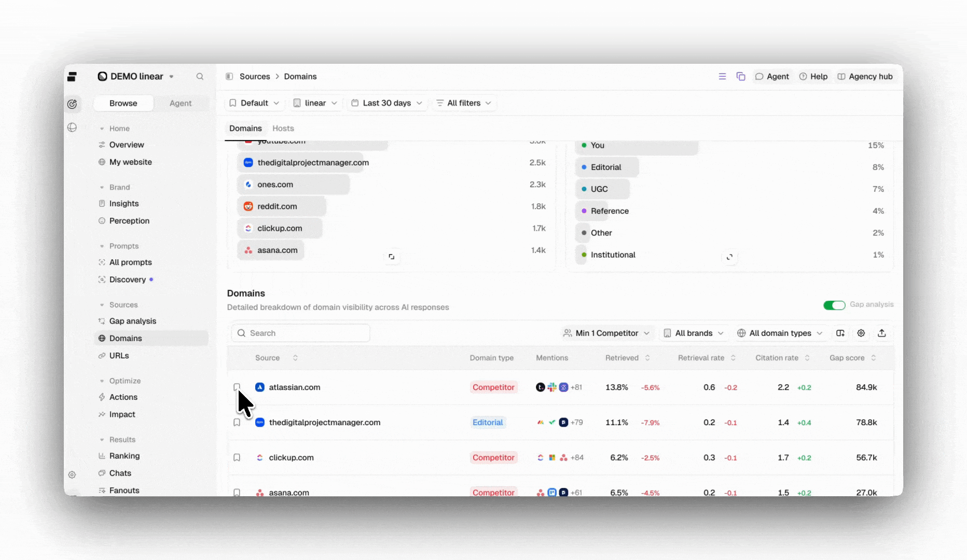Switch to the Hosts tab

[283, 128]
